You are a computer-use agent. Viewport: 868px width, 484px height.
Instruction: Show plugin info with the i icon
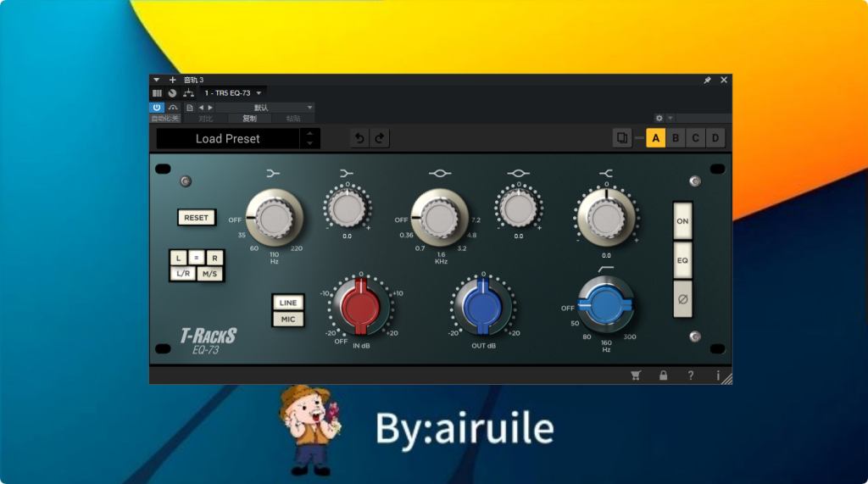(718, 376)
